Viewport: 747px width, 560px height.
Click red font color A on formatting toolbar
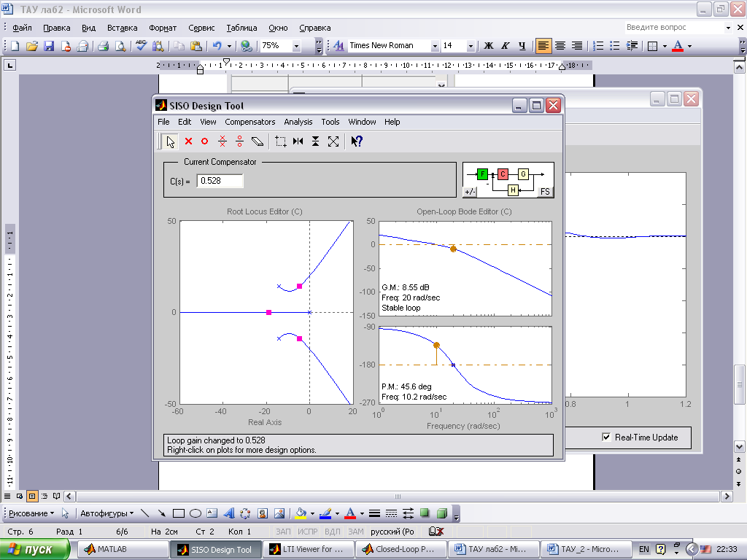pyautogui.click(x=678, y=46)
